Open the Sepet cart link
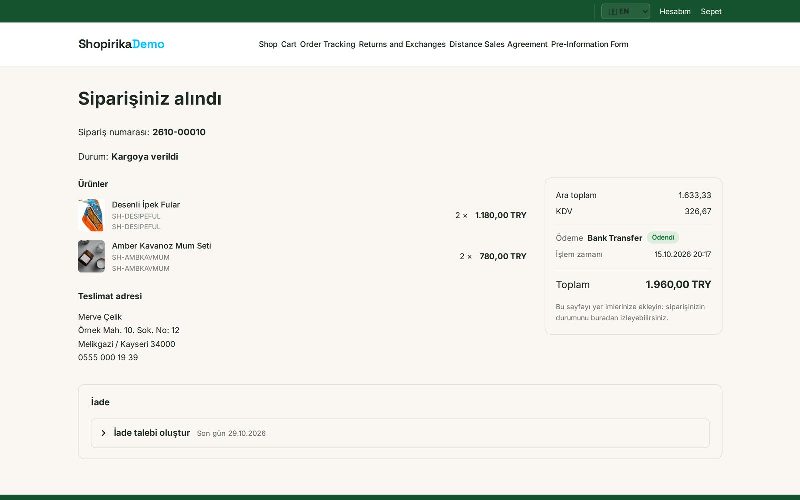800x500 pixels. click(x=711, y=11)
